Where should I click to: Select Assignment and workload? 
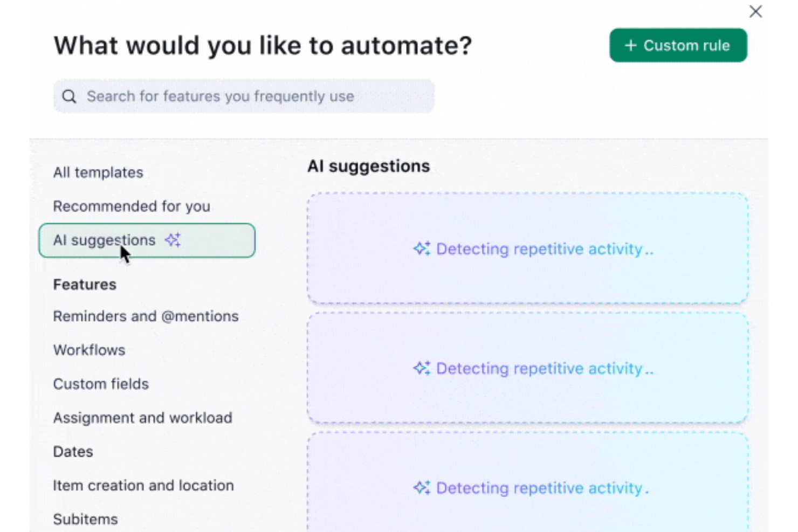pyautogui.click(x=142, y=418)
